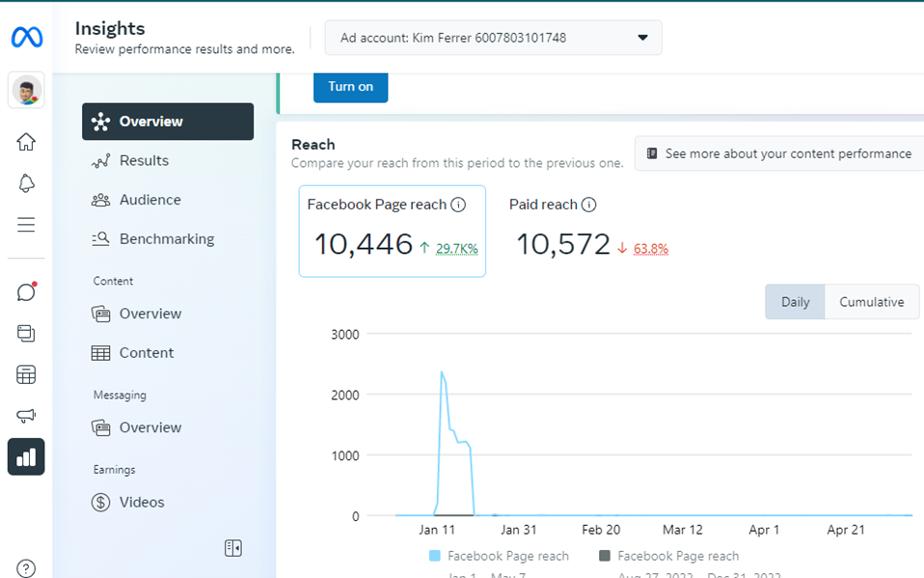
Task: Click the gray Facebook Page reach legend swatch
Action: pyautogui.click(x=604, y=556)
